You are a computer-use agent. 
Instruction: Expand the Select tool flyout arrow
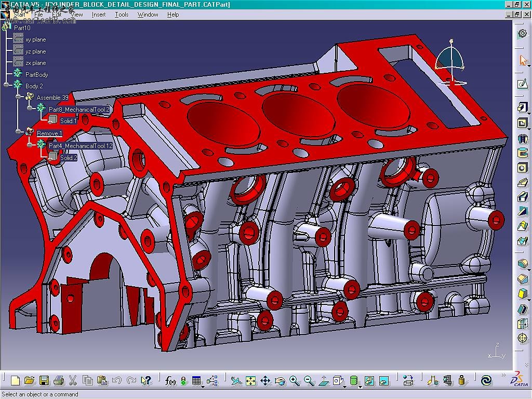528,66
